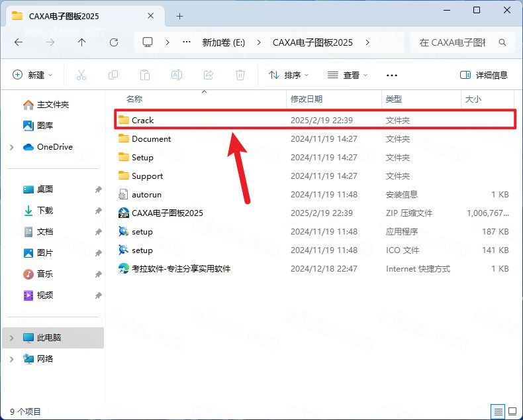Screen dimensions: 523x420
Task: Go up one folder level
Action: click(81, 42)
